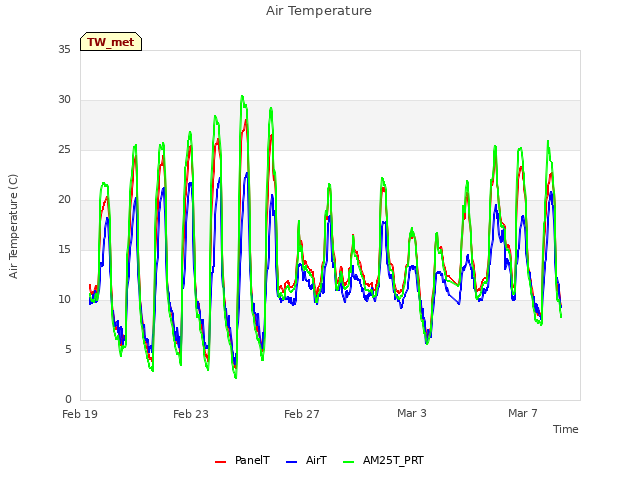Click the 15 y-axis tick label
Viewport: 640px width, 480px height.
click(64, 249)
